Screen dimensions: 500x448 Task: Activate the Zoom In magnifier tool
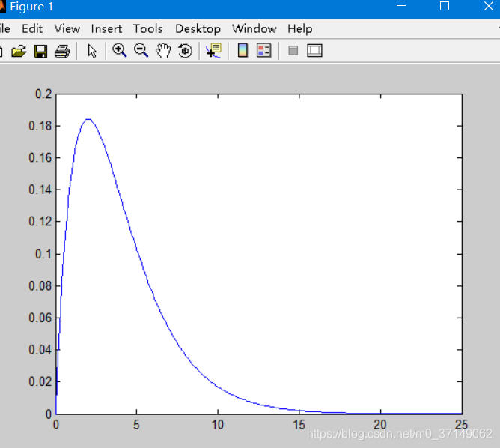click(119, 51)
